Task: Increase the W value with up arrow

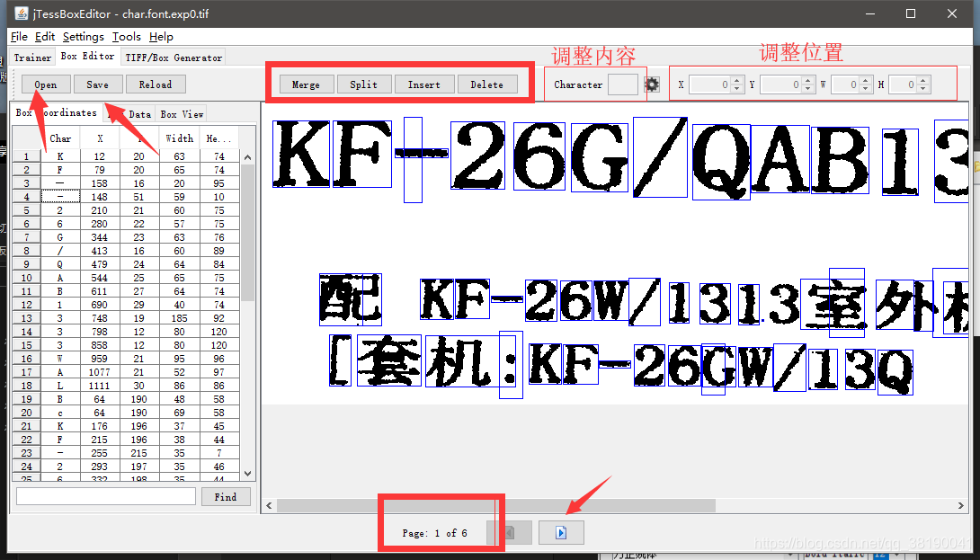Action: tap(866, 80)
